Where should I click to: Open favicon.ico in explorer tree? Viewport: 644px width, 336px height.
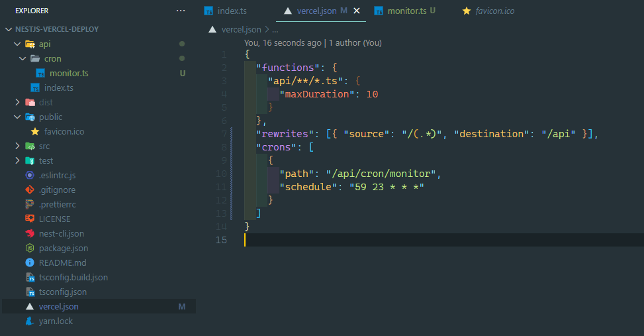64,131
